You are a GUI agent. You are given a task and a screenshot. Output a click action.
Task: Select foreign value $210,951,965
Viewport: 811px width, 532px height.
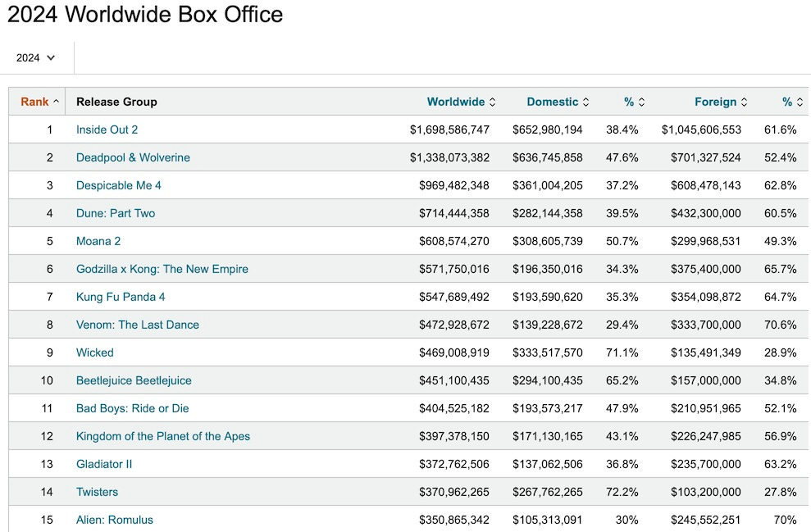coord(705,409)
